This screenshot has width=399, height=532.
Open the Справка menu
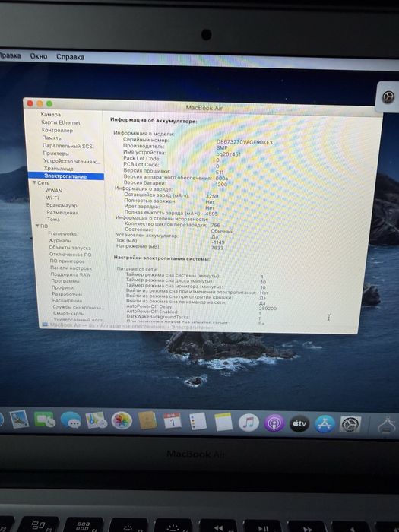(70, 57)
